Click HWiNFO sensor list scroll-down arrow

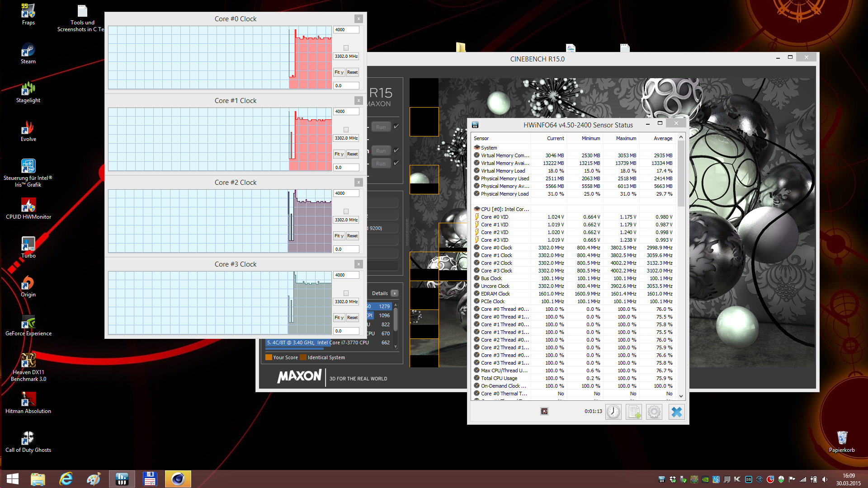(681, 396)
